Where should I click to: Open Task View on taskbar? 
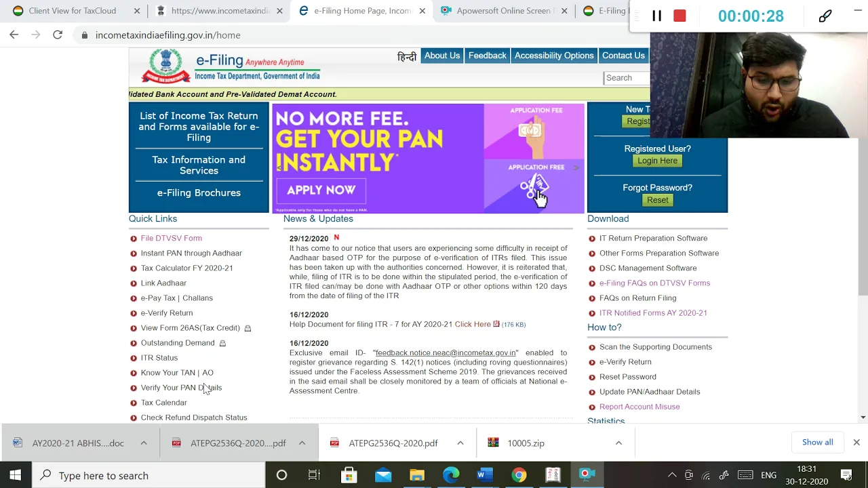314,475
